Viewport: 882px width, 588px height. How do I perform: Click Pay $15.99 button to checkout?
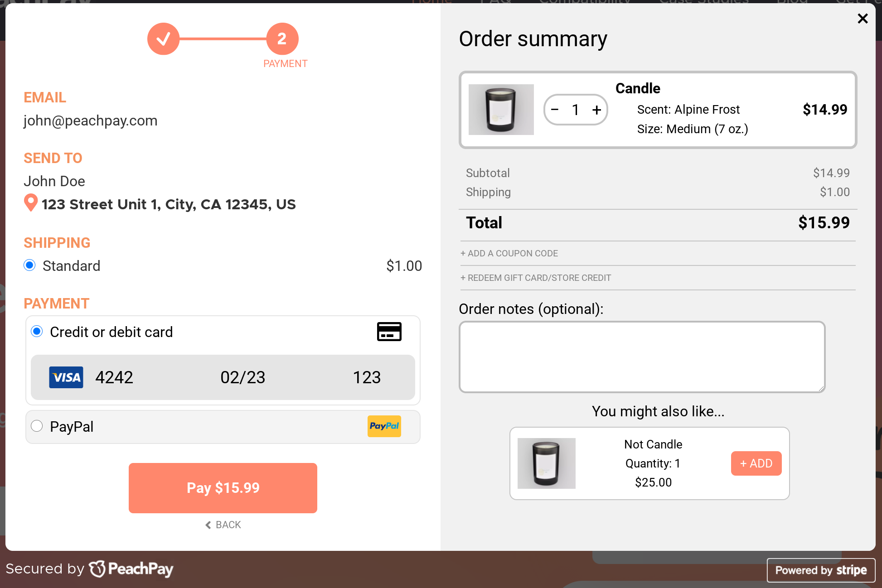pos(223,487)
